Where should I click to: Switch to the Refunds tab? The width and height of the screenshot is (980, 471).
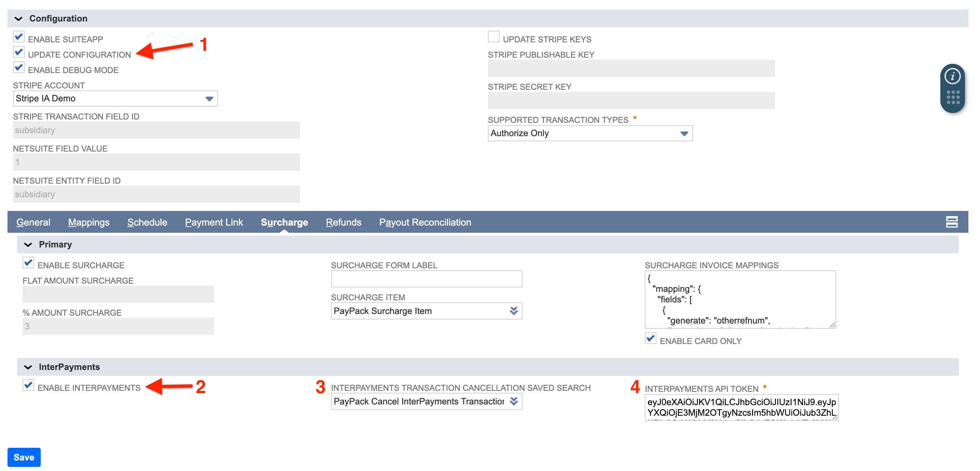pos(343,222)
